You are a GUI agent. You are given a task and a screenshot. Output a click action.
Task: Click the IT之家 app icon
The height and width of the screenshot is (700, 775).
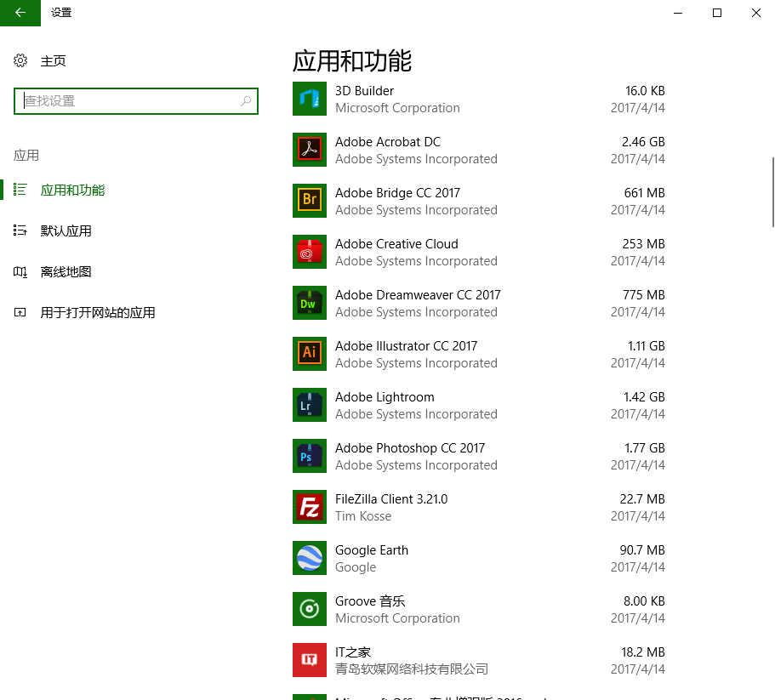pos(309,660)
